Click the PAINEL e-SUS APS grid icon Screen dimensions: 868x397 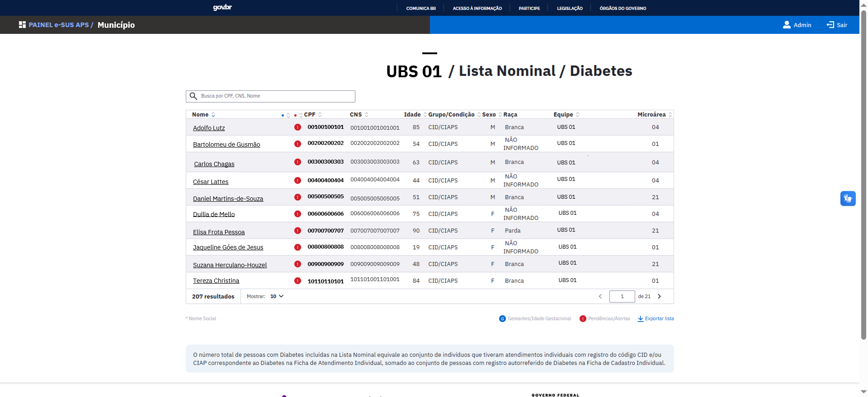tap(22, 24)
